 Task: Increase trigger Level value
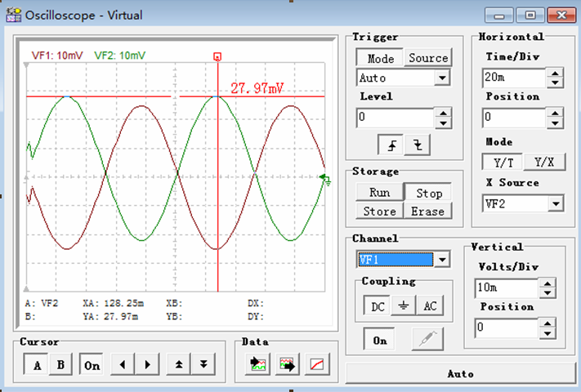point(444,113)
